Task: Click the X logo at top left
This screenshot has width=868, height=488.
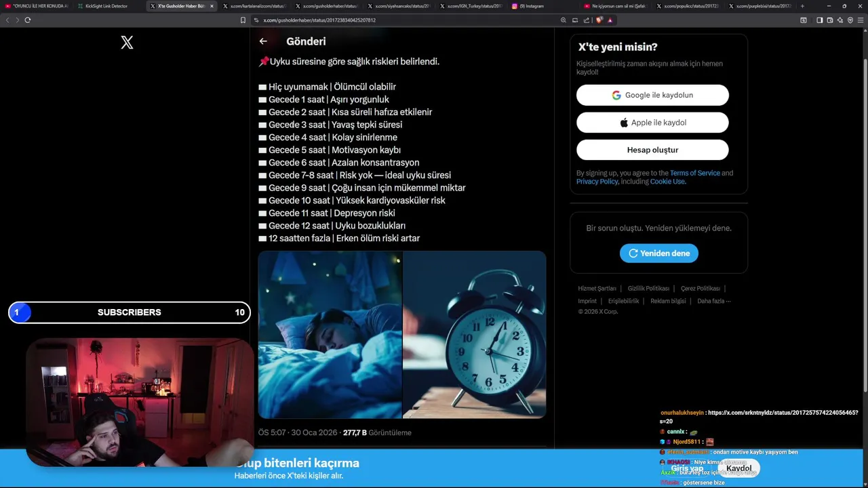Action: tap(127, 43)
